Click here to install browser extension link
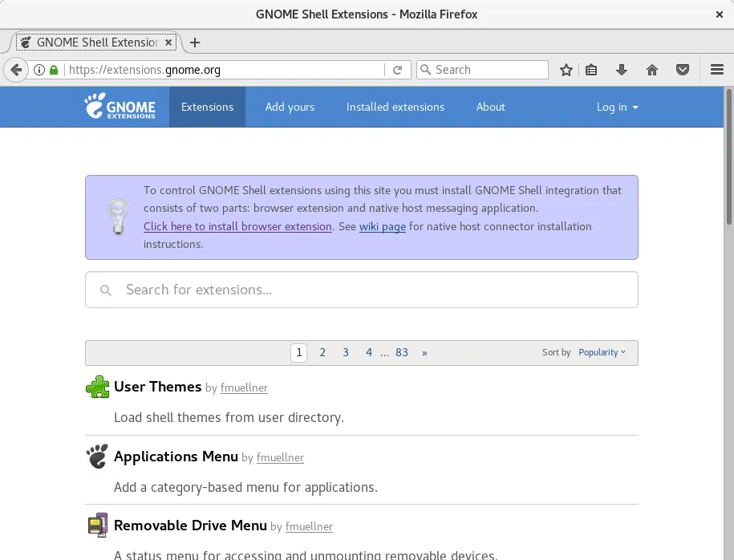The width and height of the screenshot is (734, 560). click(x=237, y=226)
